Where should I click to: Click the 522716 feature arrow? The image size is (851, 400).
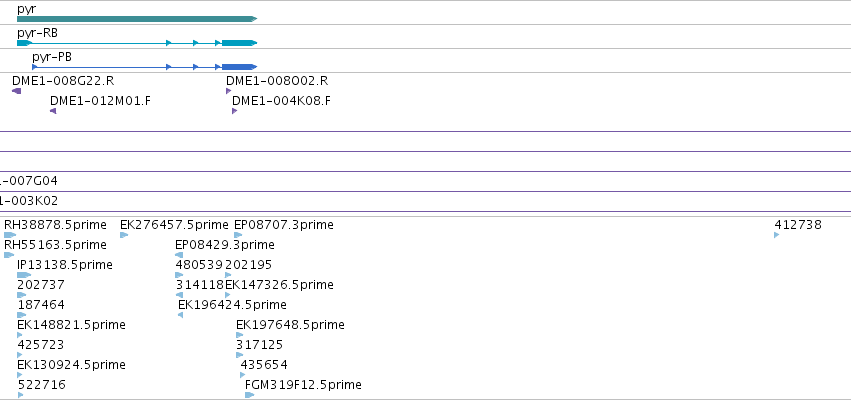(x=21, y=395)
